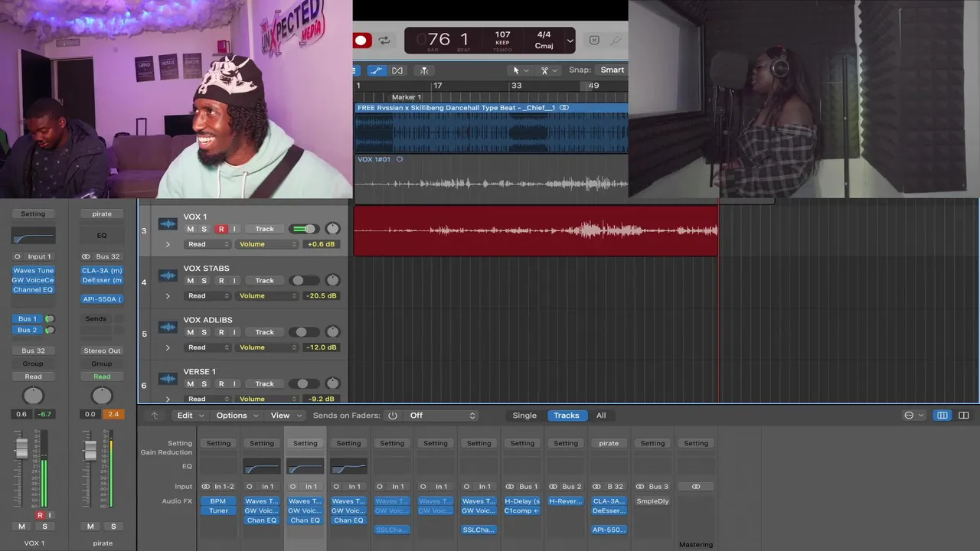Expand VOX STABS automation lane disclosure arrow
980x551 pixels.
[x=168, y=296]
